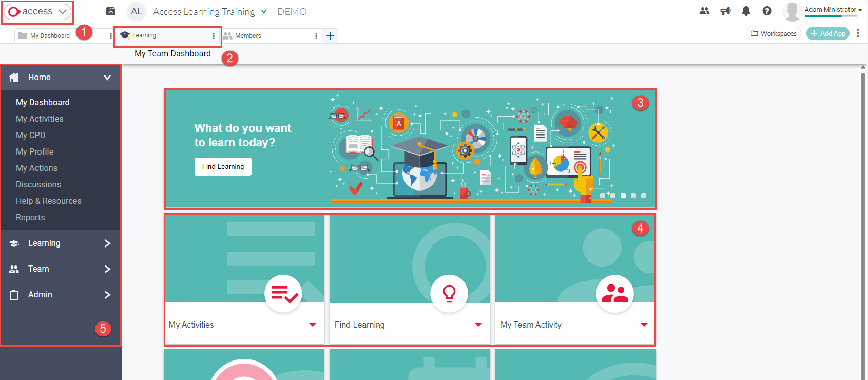Click the people icon in top bar
This screenshot has width=868, height=380.
pyautogui.click(x=704, y=11)
